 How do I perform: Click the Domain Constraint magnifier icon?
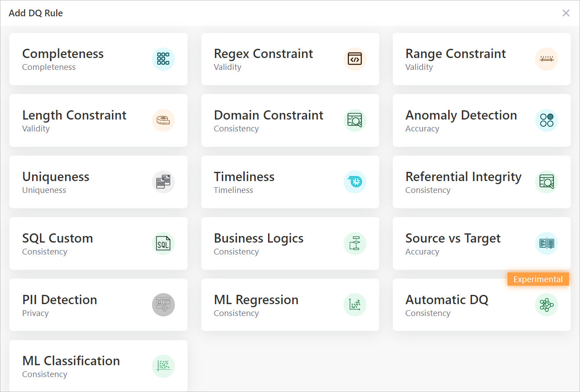pos(355,120)
